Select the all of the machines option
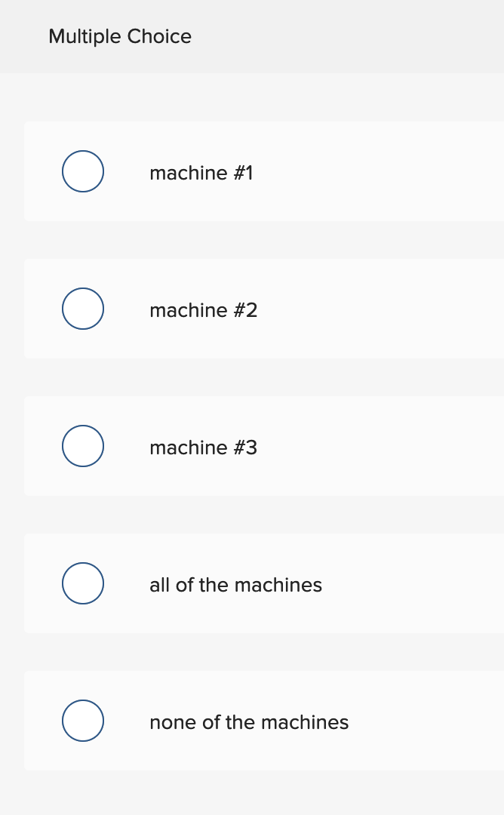 point(82,583)
